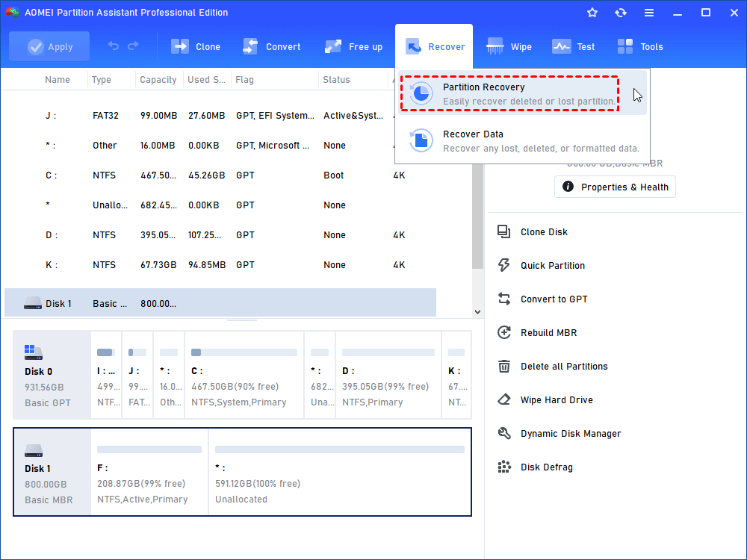Select C: 467.50GB partition block

tap(244, 375)
